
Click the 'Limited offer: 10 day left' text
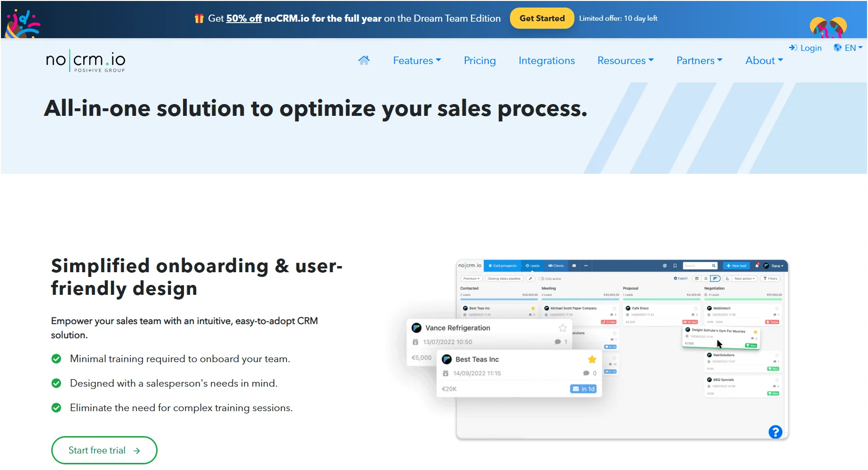tap(618, 18)
